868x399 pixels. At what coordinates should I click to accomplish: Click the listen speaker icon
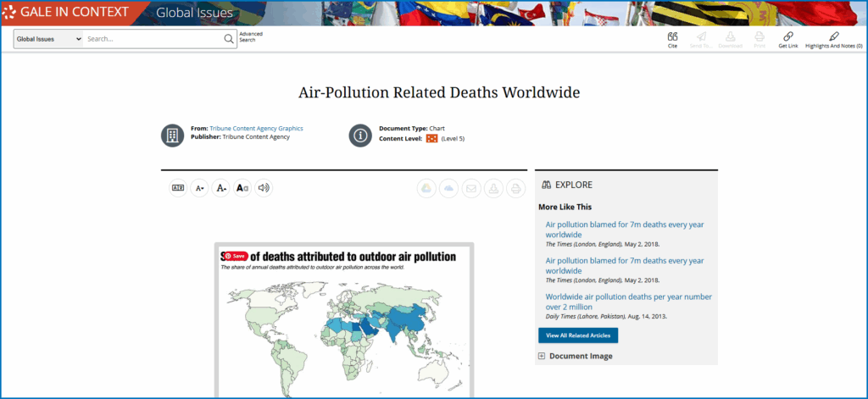tap(264, 188)
